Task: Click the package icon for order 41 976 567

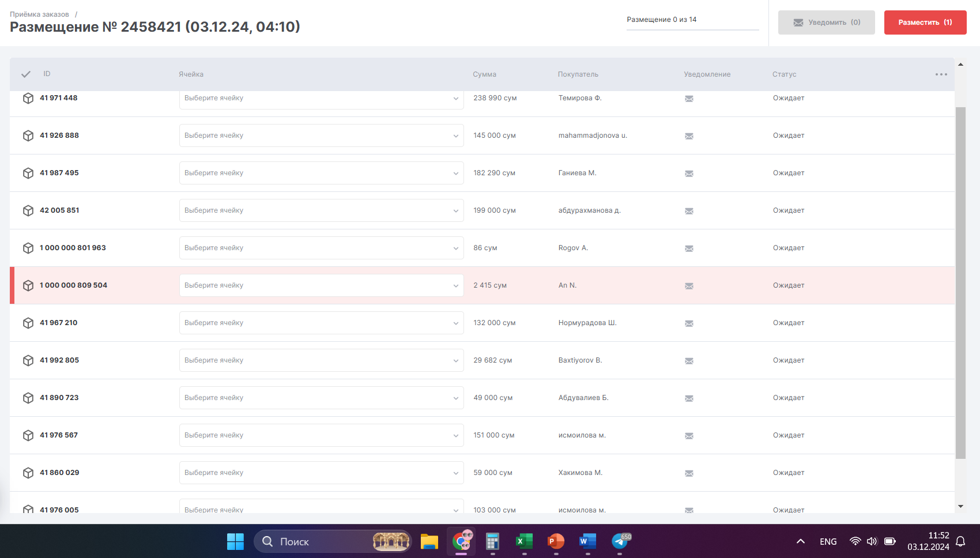Action: [x=28, y=435]
